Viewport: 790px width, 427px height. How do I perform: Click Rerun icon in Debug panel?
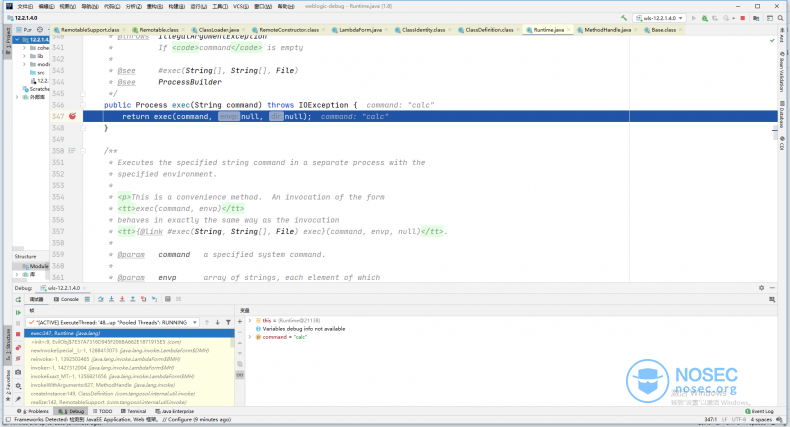tap(18, 300)
